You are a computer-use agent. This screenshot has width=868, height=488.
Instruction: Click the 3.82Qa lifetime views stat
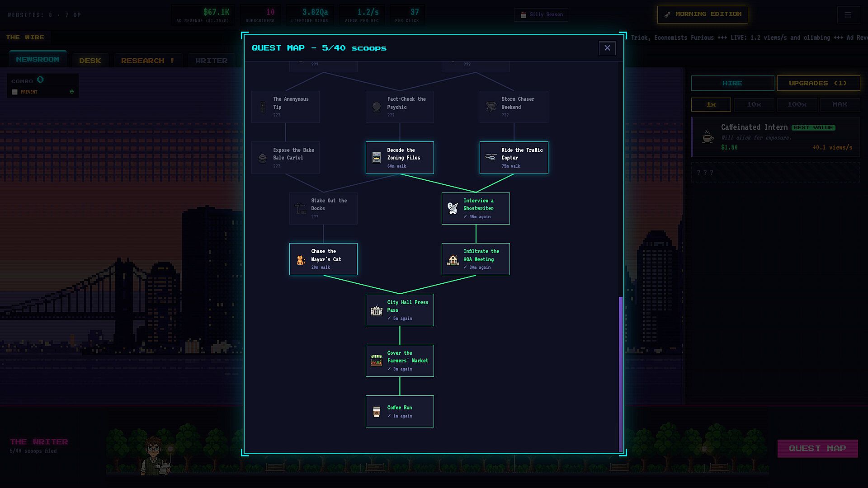pos(310,15)
